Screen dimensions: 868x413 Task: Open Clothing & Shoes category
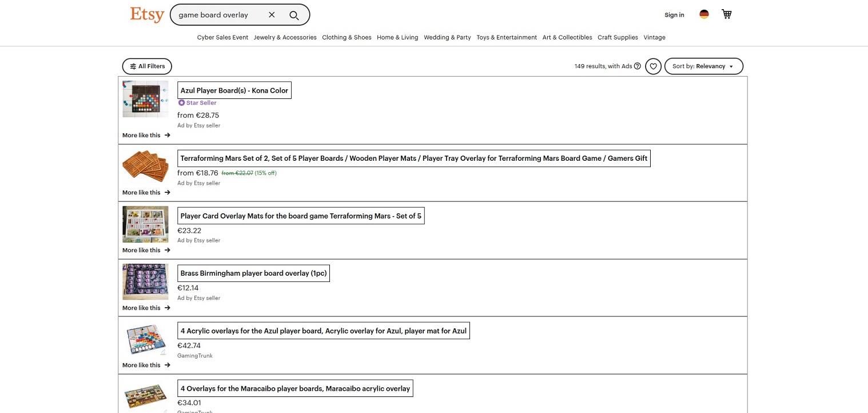point(347,37)
